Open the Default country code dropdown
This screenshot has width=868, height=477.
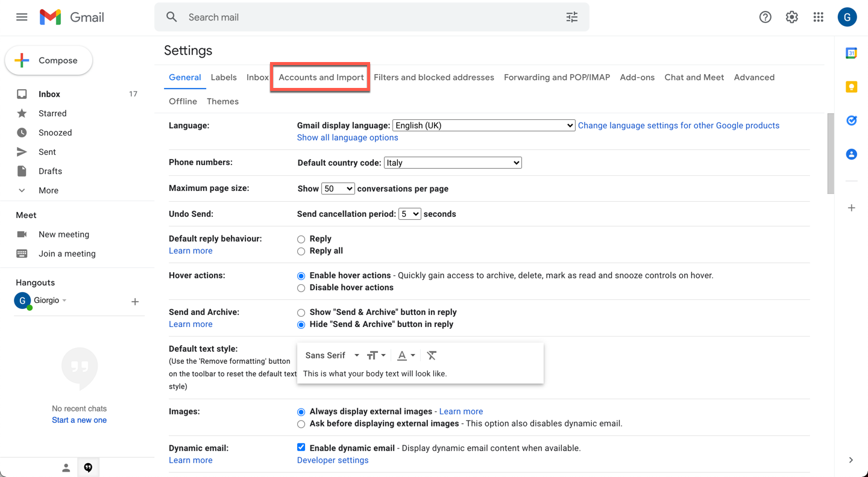pyautogui.click(x=453, y=163)
